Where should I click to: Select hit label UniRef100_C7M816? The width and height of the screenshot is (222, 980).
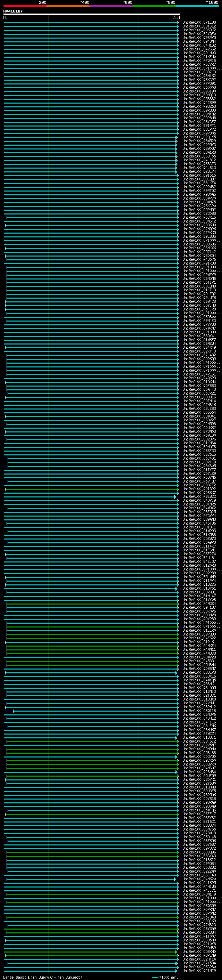point(199,405)
